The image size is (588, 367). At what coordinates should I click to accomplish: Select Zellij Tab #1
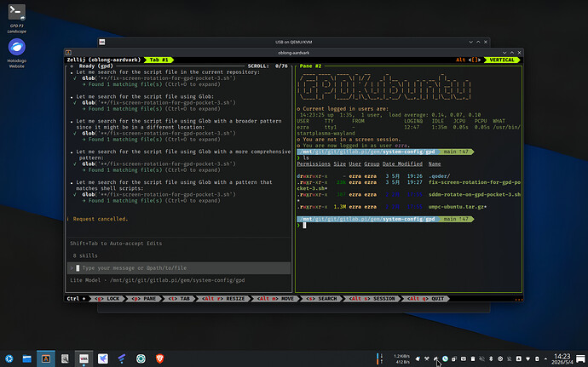(x=159, y=60)
